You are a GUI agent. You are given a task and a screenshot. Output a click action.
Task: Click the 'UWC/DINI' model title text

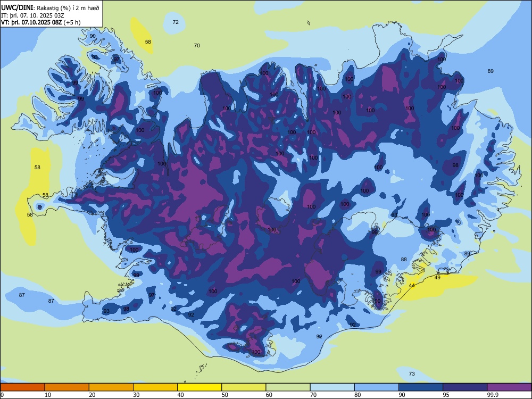coord(18,8)
